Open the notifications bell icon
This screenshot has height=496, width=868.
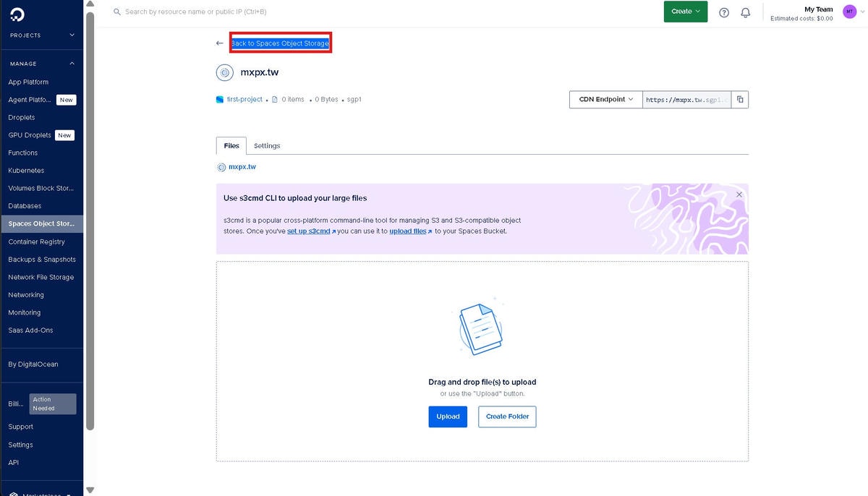746,12
